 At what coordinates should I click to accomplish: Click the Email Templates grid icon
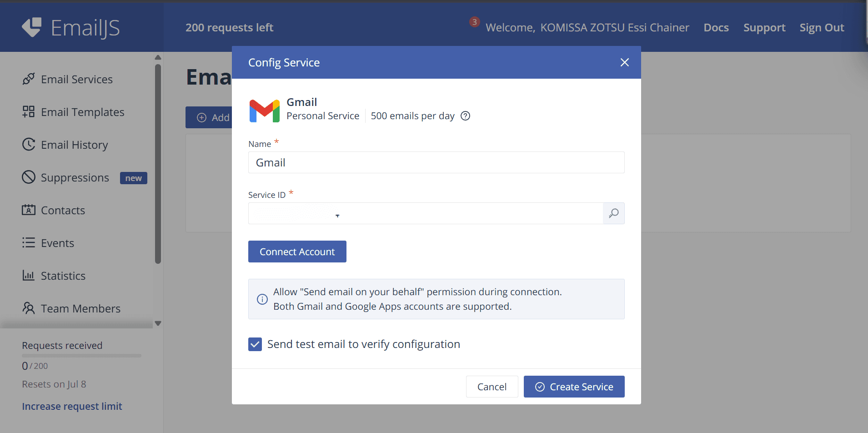[x=29, y=112]
